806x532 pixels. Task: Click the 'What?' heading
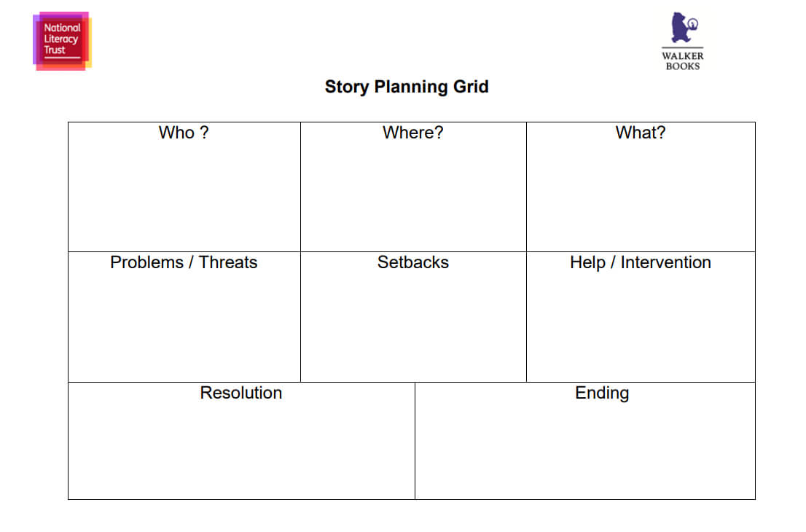click(x=641, y=133)
